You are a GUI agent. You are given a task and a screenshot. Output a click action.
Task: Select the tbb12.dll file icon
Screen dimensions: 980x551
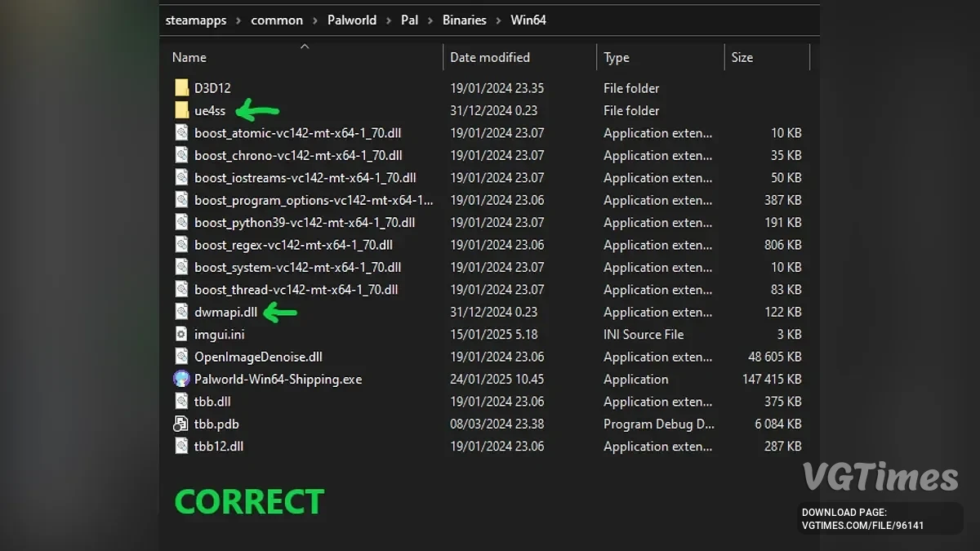pos(181,446)
